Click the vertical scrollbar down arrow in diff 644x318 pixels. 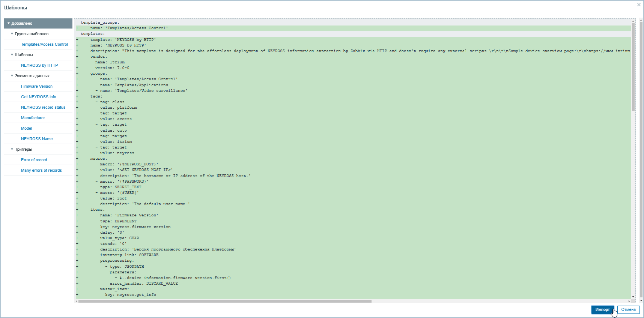tap(633, 297)
